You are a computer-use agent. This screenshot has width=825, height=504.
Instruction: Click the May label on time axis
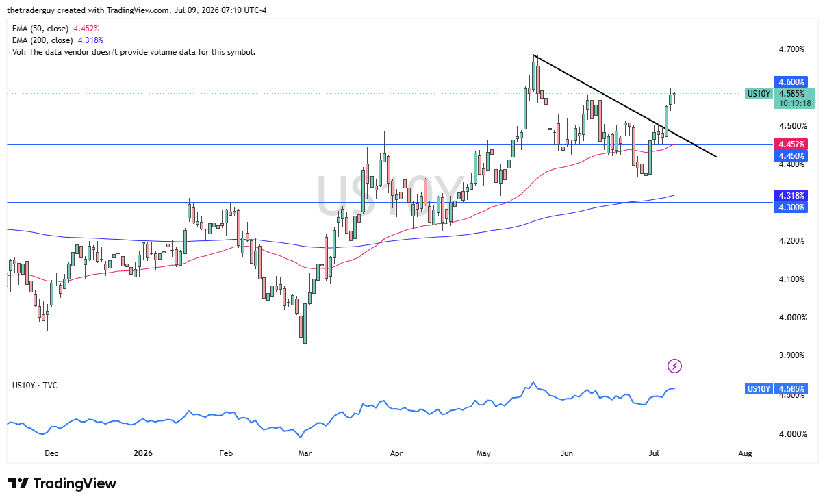pos(483,453)
